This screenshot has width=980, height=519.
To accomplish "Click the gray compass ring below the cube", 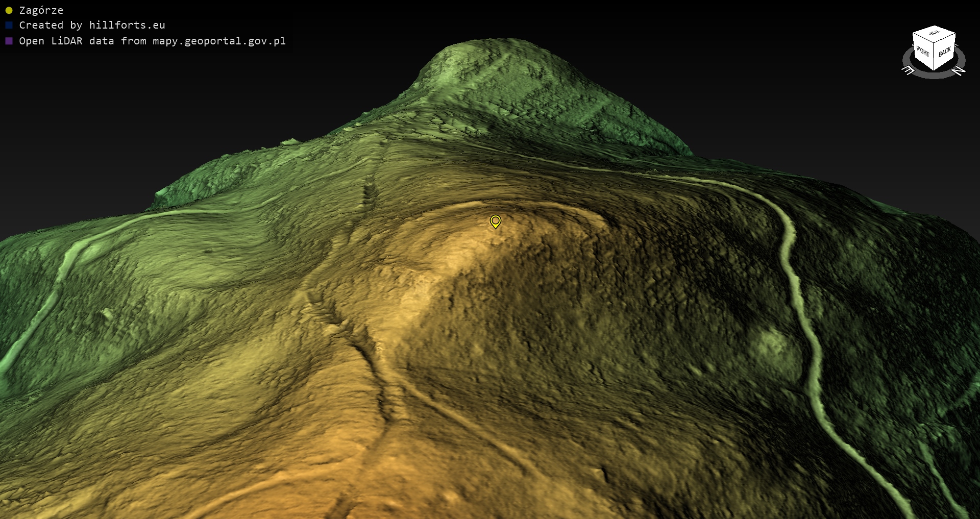I will pyautogui.click(x=934, y=75).
